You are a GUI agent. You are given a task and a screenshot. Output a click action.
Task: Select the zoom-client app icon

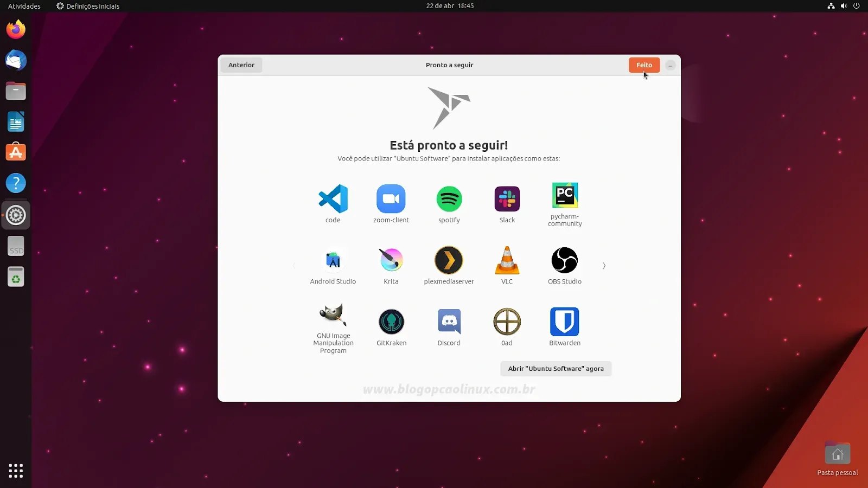tap(391, 198)
